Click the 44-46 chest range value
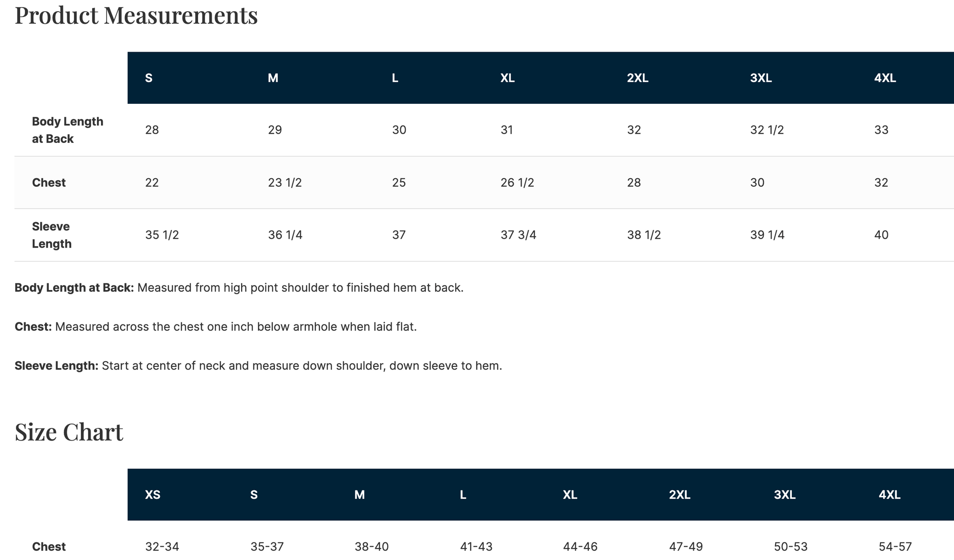 (x=580, y=547)
